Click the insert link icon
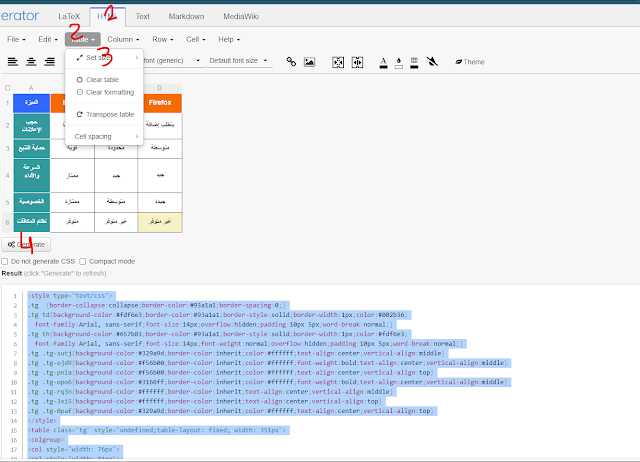 click(292, 61)
